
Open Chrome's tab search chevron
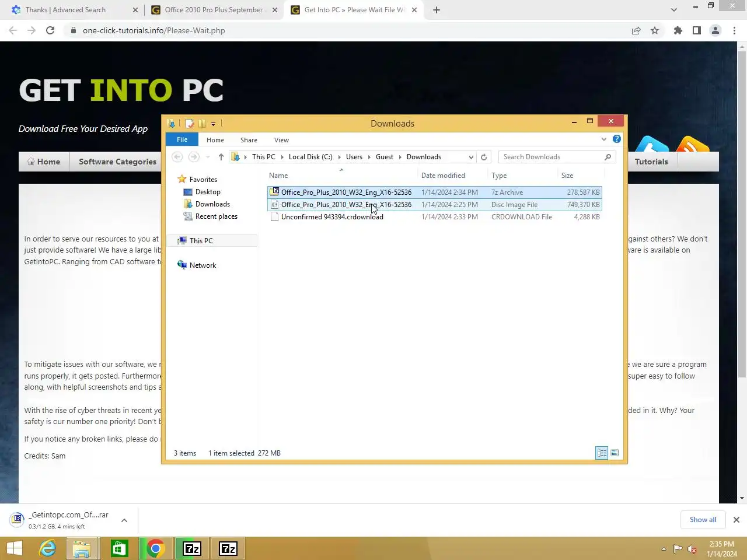674,10
